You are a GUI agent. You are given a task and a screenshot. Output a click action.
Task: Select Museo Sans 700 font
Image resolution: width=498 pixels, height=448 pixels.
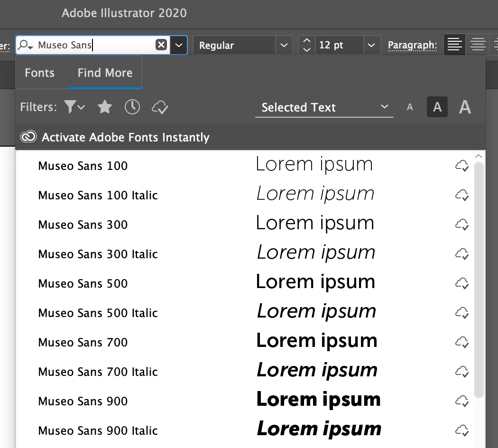pos(83,342)
